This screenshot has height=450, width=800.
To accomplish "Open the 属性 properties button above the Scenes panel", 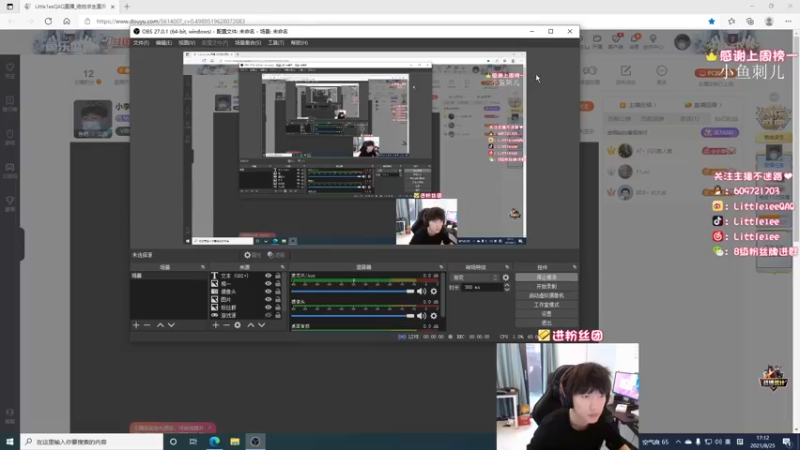I will click(253, 255).
